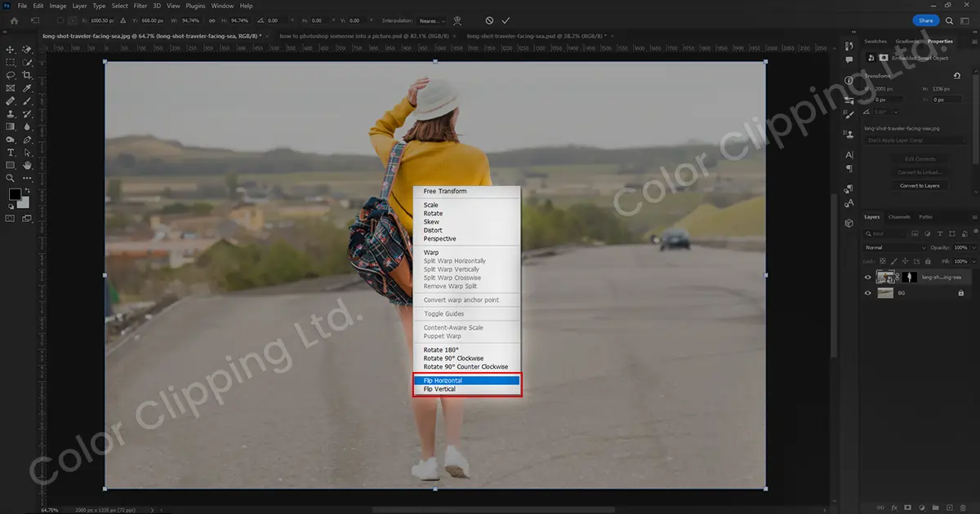Hide the long-shot traveler layer
The height and width of the screenshot is (514, 980).
click(868, 277)
